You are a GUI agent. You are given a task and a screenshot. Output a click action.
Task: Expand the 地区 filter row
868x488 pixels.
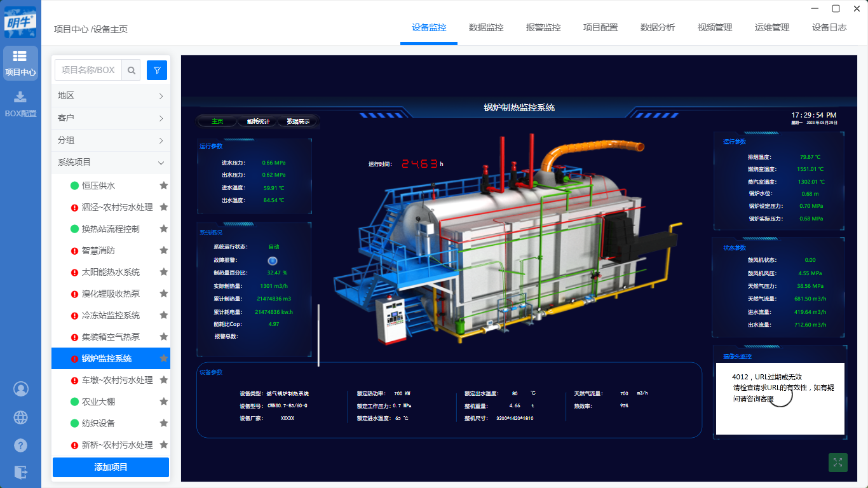(111, 96)
